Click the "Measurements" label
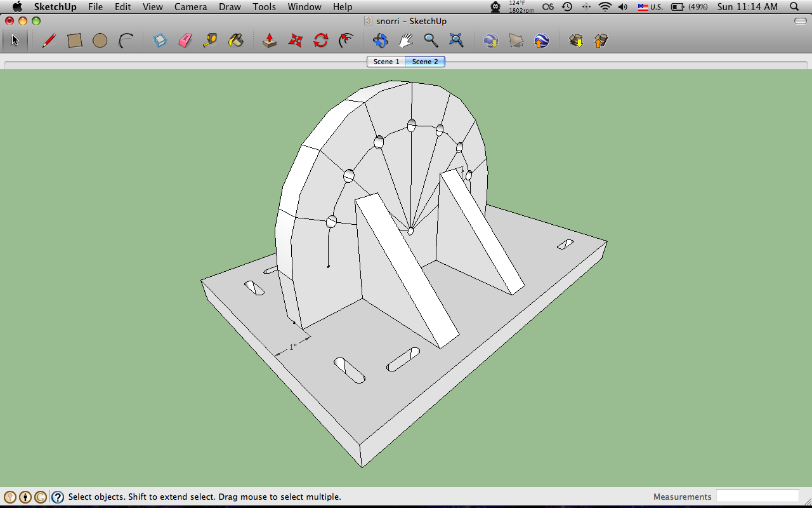Viewport: 812px width, 508px height. click(683, 497)
